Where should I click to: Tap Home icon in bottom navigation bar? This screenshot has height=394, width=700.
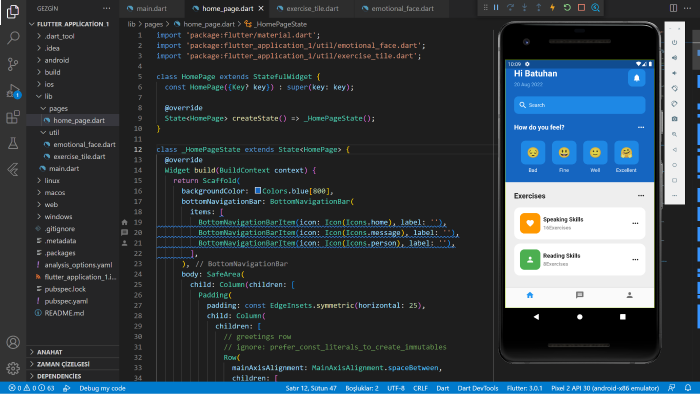(530, 295)
